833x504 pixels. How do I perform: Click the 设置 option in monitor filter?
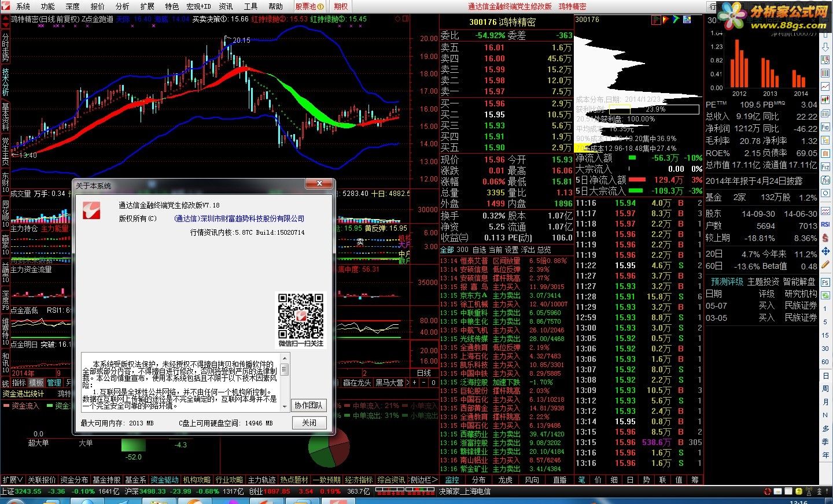point(512,250)
